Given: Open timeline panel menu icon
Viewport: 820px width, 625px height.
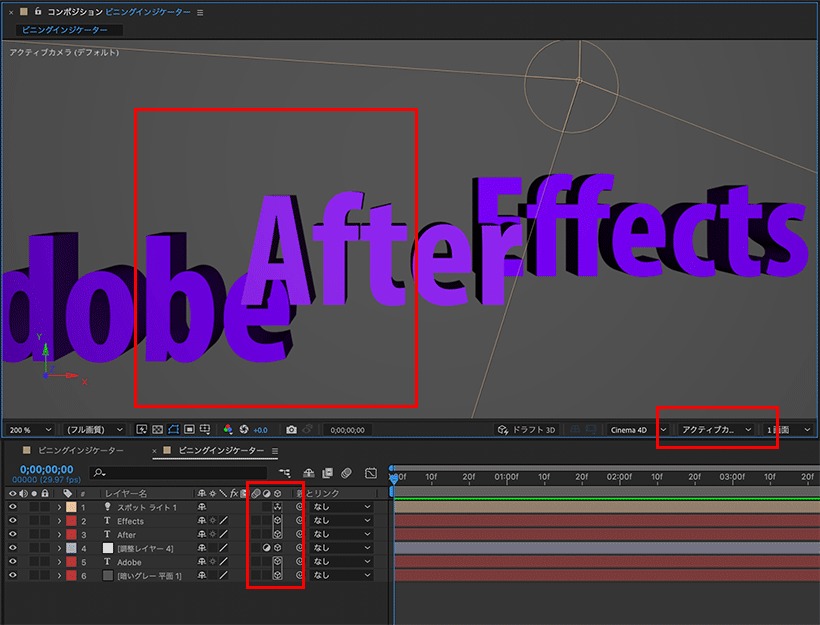Looking at the screenshot, I should tap(275, 450).
